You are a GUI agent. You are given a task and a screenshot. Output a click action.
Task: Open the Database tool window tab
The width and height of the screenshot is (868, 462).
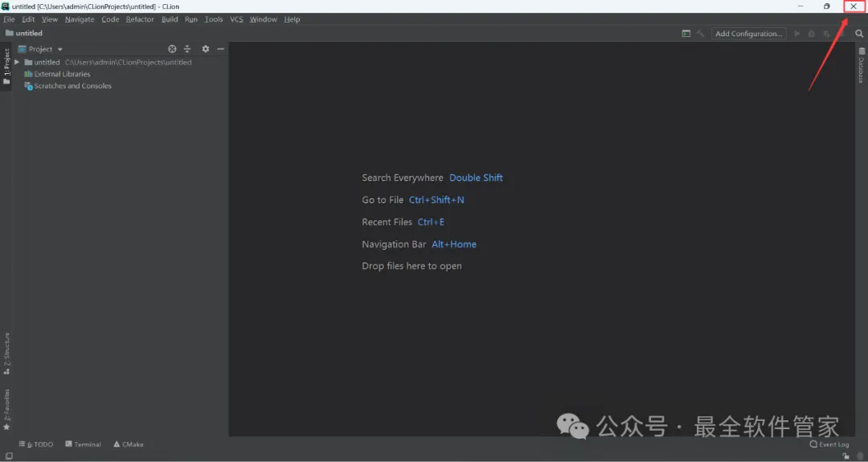(x=862, y=65)
